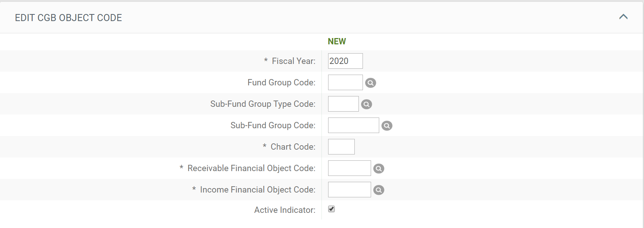The width and height of the screenshot is (644, 228).
Task: Search Receivable Financial Object Code lookup
Action: [378, 169]
